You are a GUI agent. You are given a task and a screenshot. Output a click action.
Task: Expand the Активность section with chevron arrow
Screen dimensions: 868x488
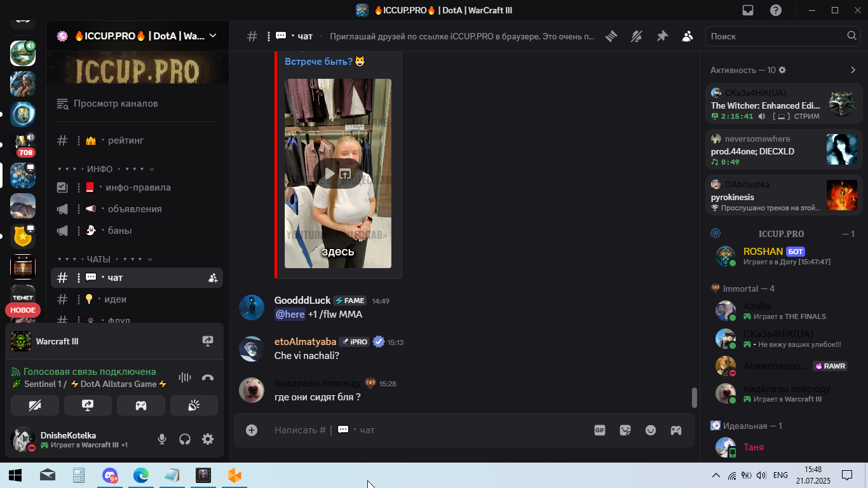tap(853, 70)
